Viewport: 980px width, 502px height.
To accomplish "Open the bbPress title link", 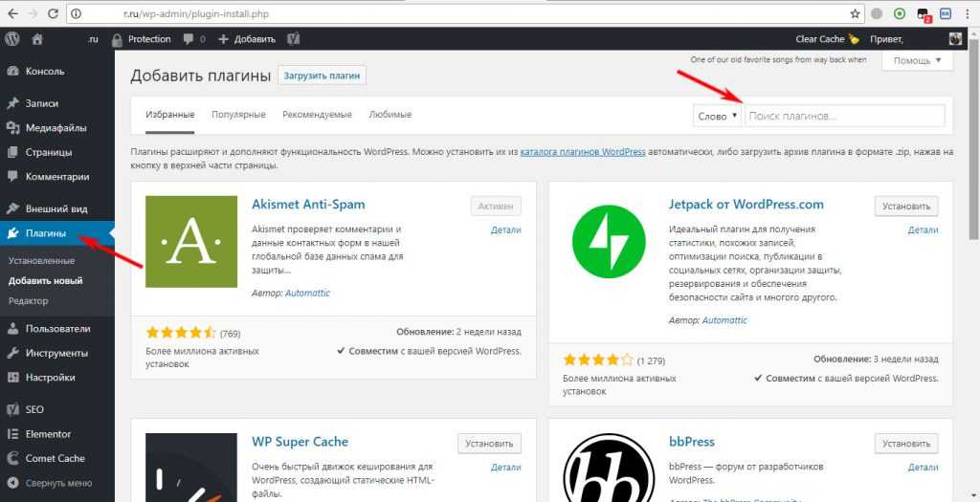I will [691, 442].
